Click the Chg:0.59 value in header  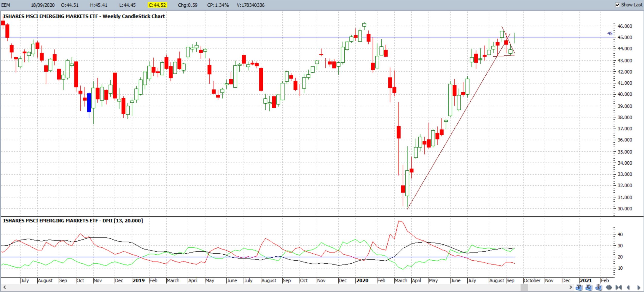[188, 5]
